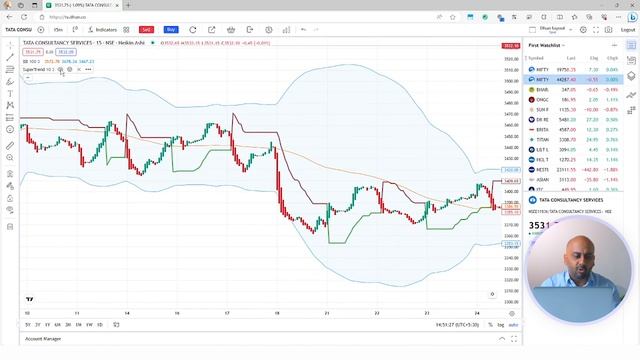Screen dimensions: 640x360
Task: Set the chart range to 5Y
Action: [28, 325]
